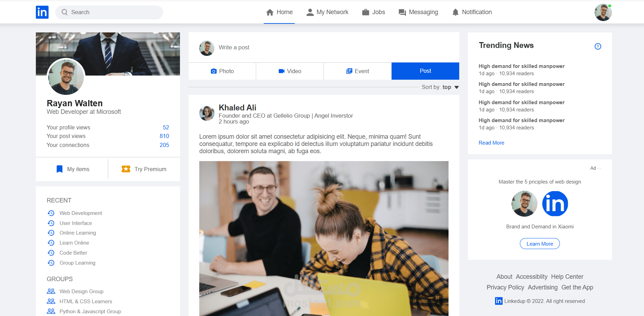This screenshot has width=644, height=316.
Task: Visit the Help Center footer link
Action: pyautogui.click(x=567, y=277)
